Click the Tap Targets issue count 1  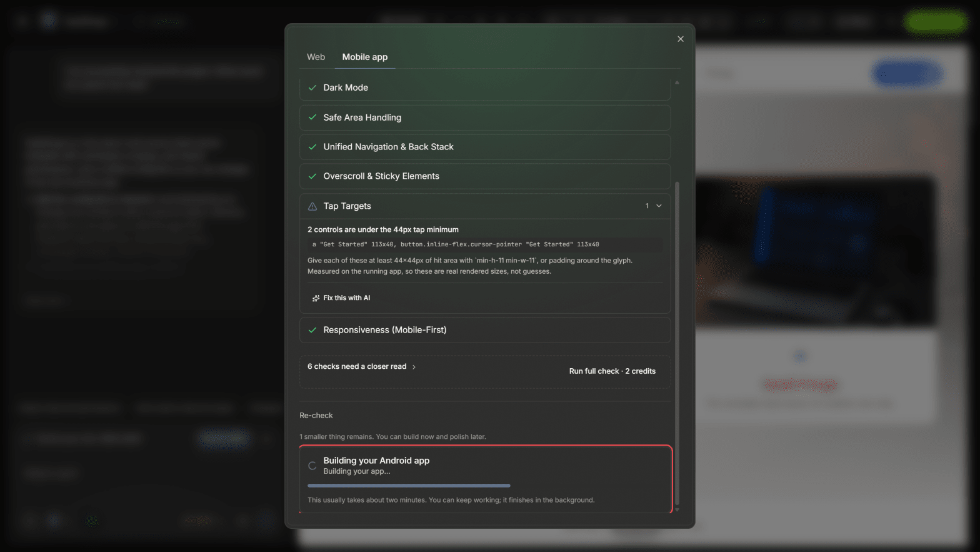(647, 206)
